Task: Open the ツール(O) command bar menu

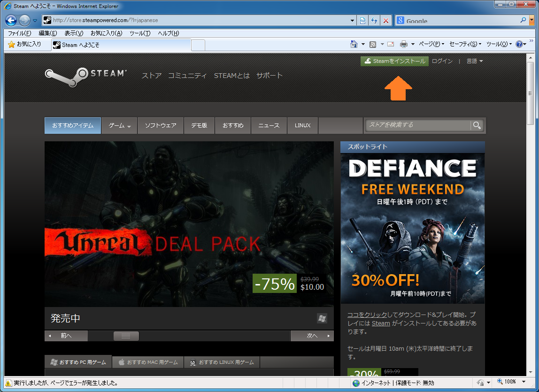Action: (499, 44)
